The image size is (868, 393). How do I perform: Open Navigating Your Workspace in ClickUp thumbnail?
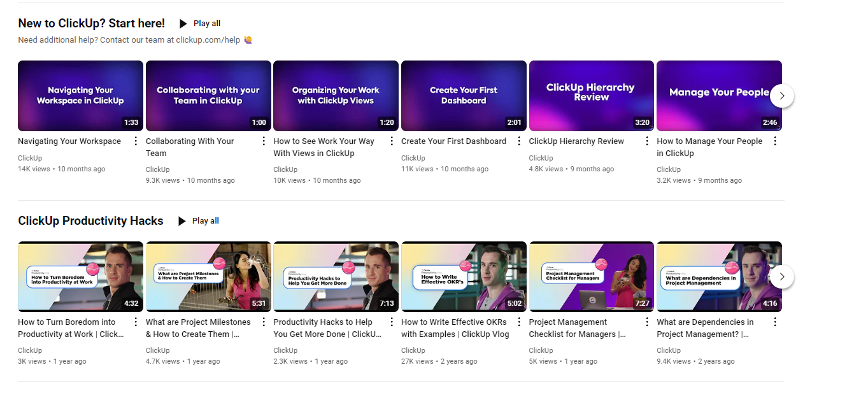(x=80, y=96)
